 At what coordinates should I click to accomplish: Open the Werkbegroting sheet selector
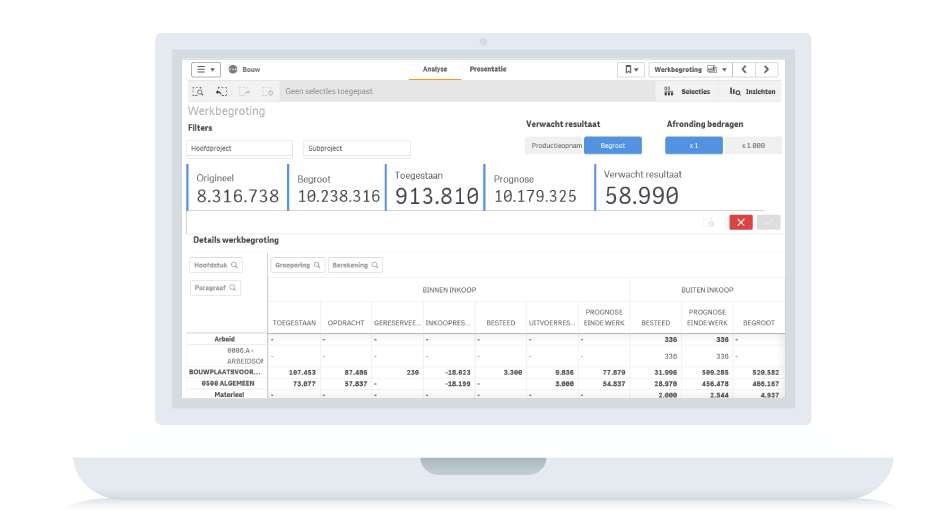pos(690,70)
